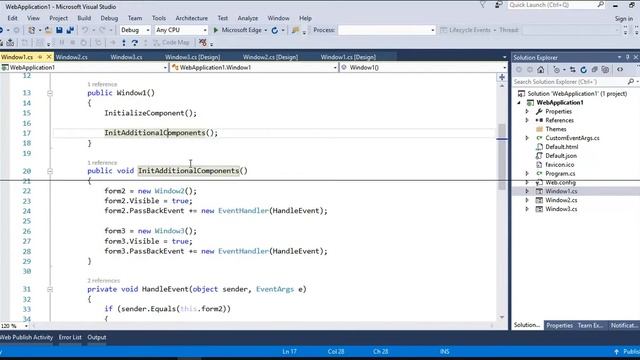Viewport: 640px width, 360px height.
Task: Click the Collapse All icon in Solution Explorer
Action: (x=594, y=70)
